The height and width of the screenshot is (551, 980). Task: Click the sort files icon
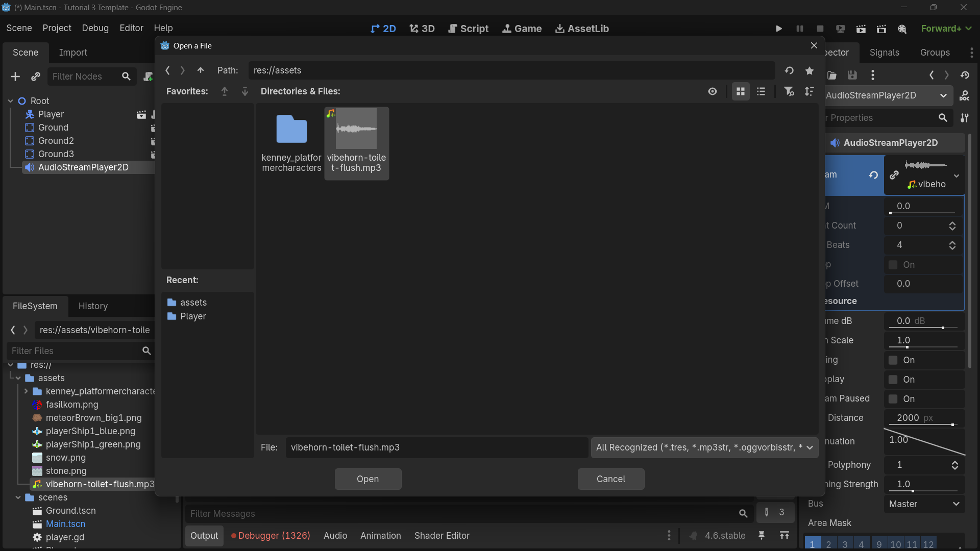pos(810,91)
